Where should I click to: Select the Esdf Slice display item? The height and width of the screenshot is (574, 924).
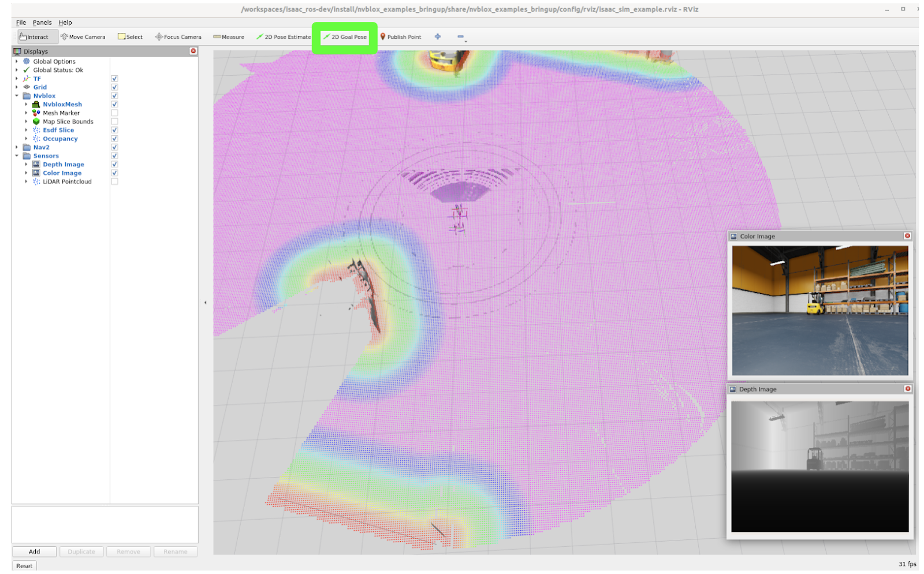58,131
